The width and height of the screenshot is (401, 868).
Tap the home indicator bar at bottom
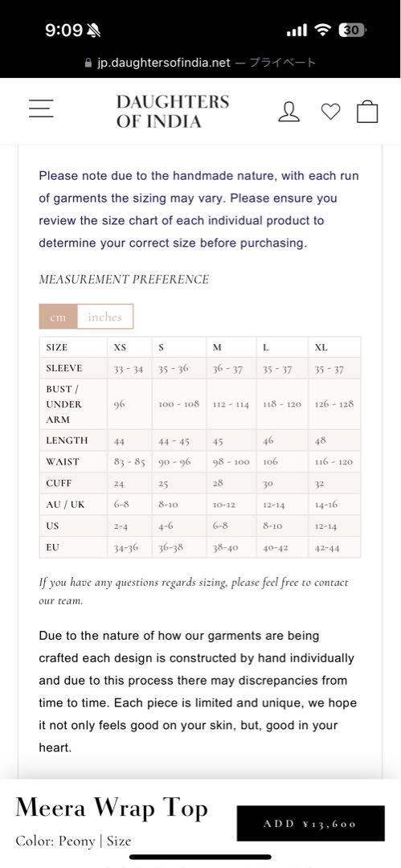pyautogui.click(x=201, y=858)
